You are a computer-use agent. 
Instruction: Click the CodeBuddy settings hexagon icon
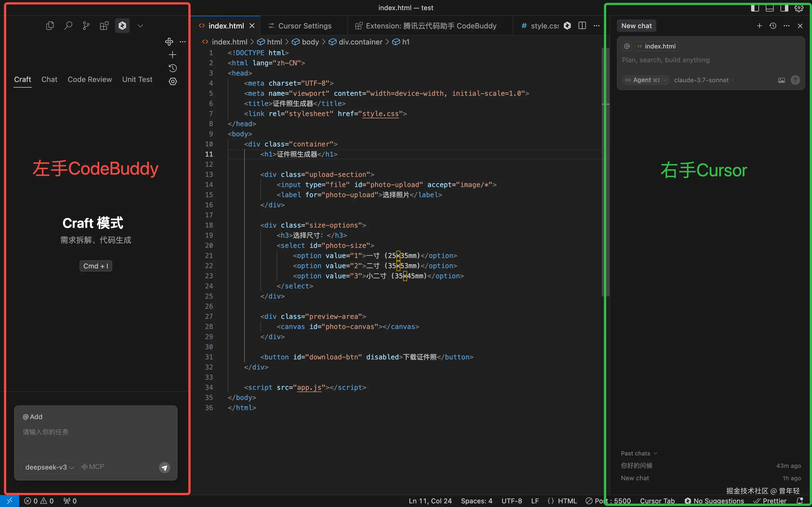173,81
